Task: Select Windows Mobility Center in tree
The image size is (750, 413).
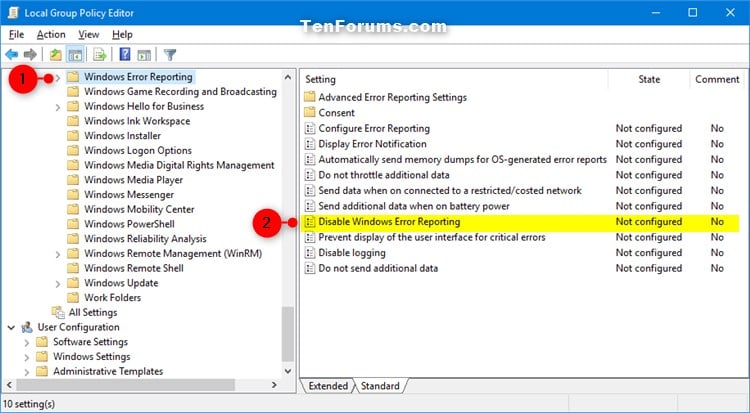Action: [139, 209]
